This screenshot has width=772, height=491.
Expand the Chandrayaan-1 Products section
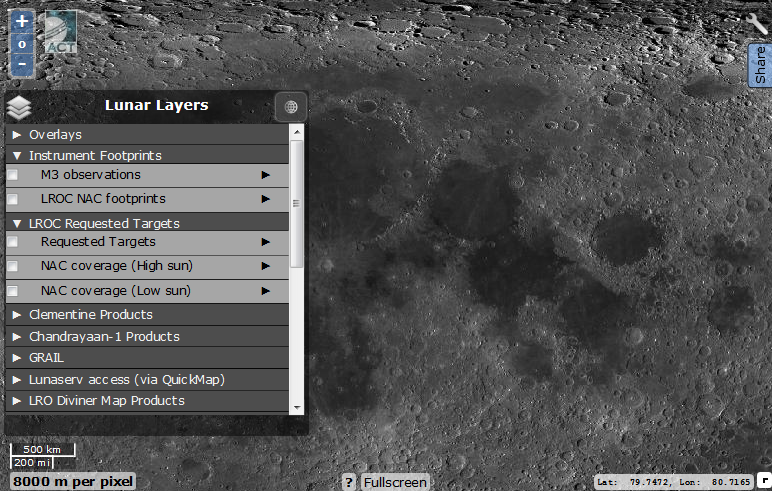pyautogui.click(x=147, y=336)
